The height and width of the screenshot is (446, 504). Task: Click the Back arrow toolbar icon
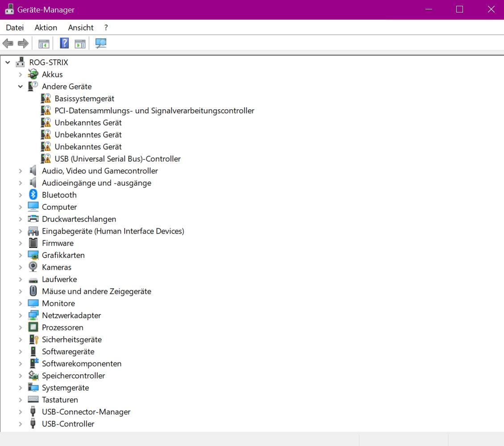pyautogui.click(x=8, y=43)
